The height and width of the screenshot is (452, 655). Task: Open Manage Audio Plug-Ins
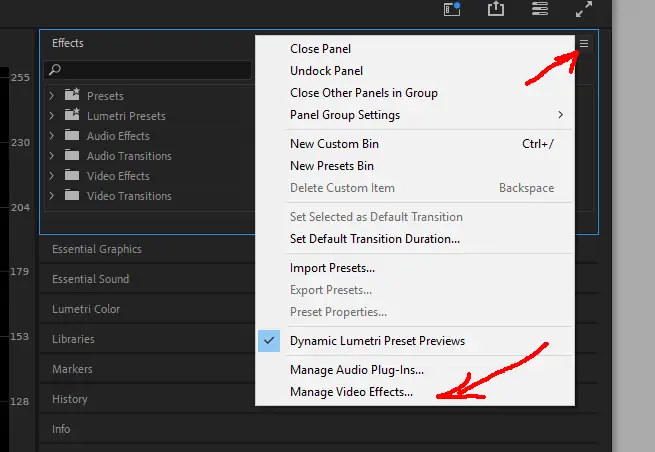coord(415,370)
